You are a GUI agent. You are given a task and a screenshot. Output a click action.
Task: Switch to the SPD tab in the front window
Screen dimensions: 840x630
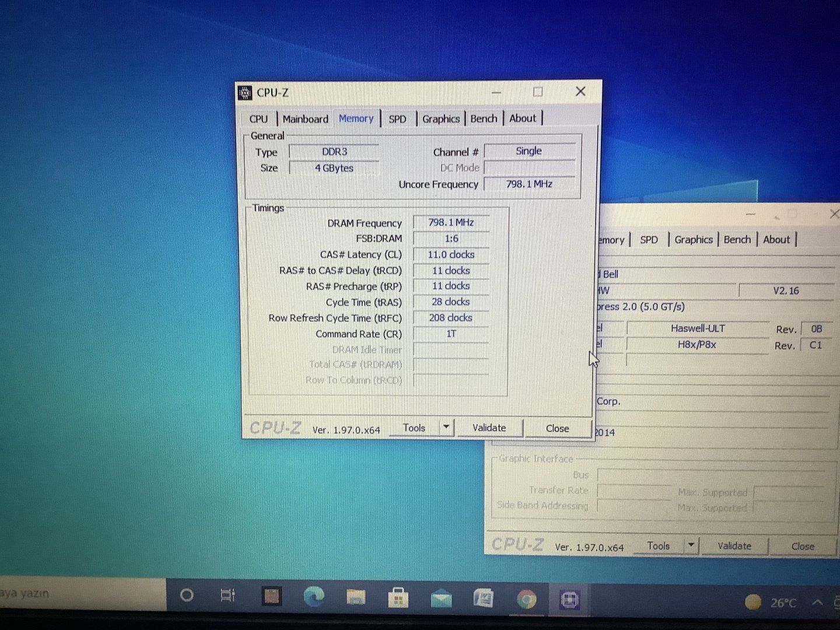point(397,119)
